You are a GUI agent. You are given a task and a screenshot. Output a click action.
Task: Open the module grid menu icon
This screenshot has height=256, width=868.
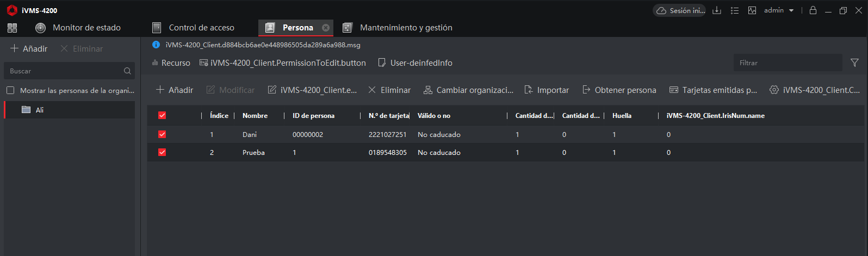[x=12, y=28]
